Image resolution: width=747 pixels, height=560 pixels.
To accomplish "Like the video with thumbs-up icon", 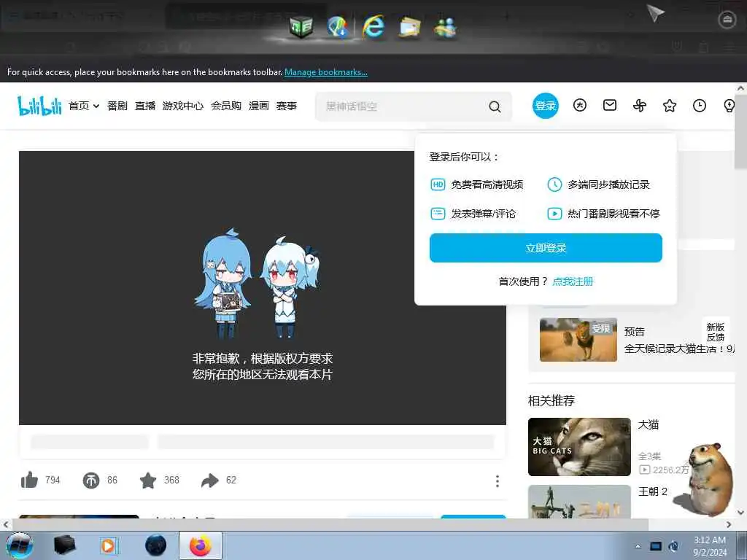I will [29, 480].
